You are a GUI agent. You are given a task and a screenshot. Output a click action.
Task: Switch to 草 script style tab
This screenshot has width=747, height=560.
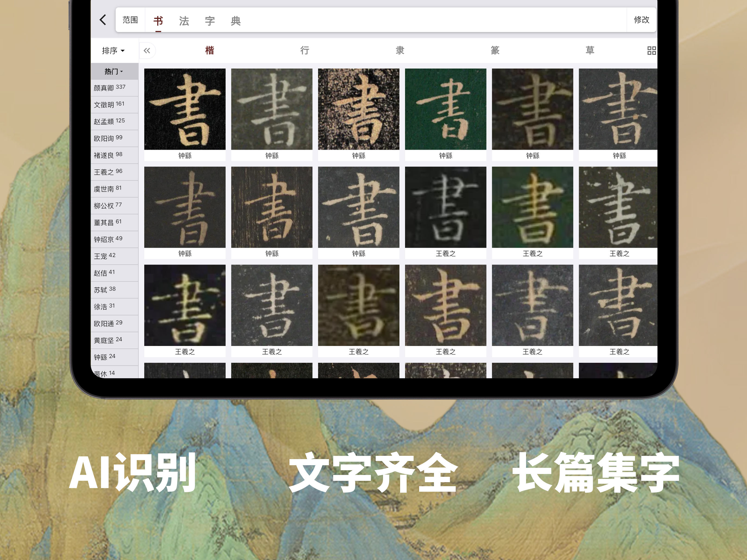[590, 51]
